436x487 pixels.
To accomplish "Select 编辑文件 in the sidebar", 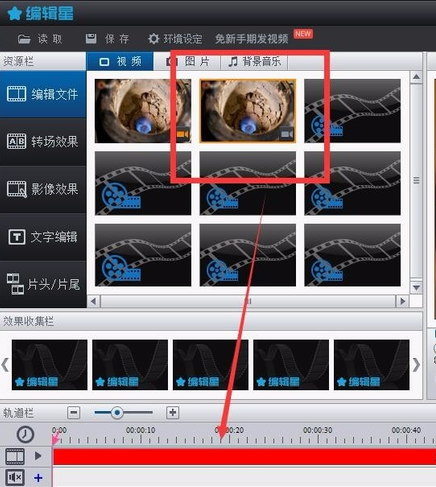I will click(43, 94).
